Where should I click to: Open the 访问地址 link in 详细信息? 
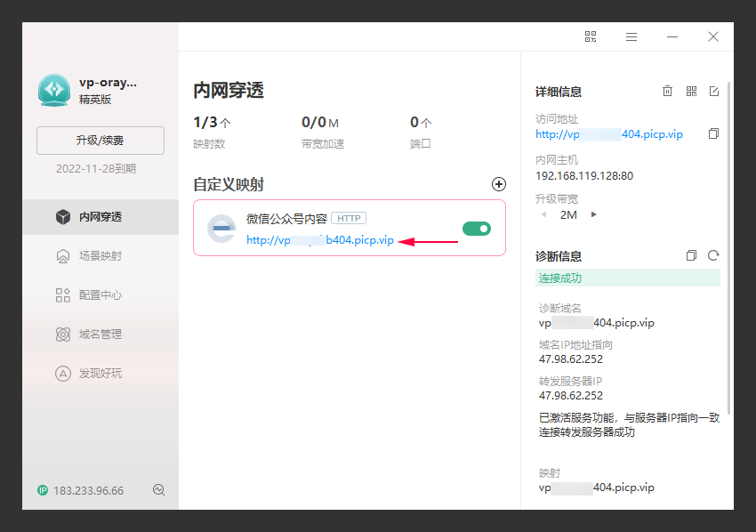(x=609, y=134)
